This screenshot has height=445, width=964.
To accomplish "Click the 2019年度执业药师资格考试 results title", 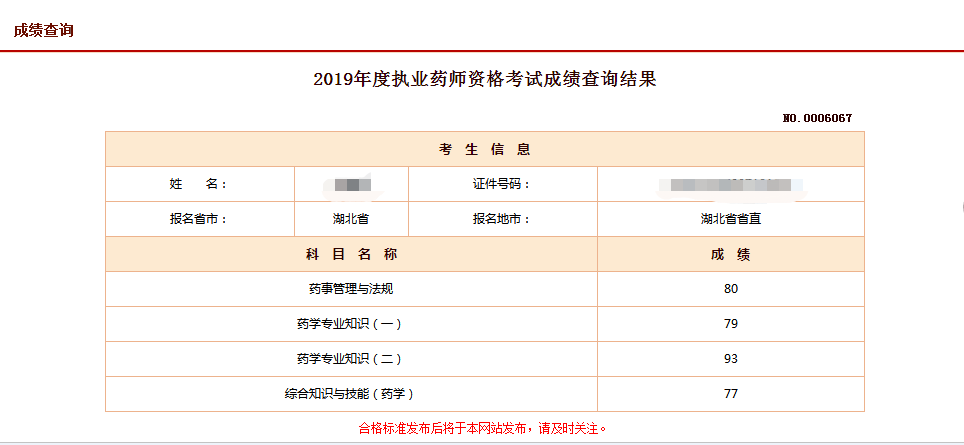I will tap(485, 80).
